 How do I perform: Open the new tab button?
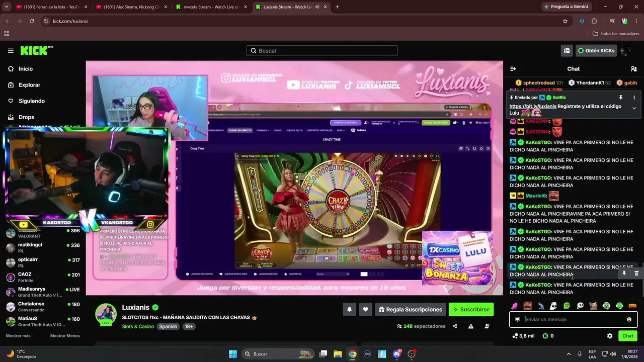[337, 7]
